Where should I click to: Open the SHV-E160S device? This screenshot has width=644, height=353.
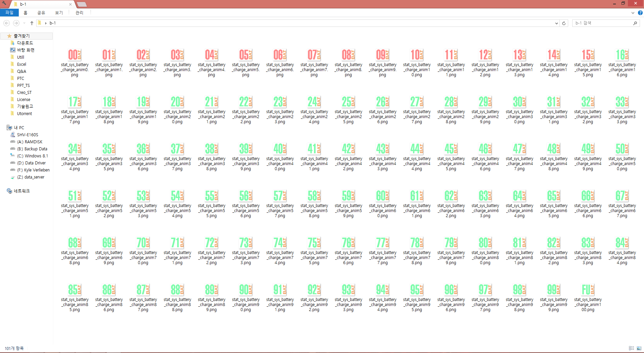coord(28,135)
